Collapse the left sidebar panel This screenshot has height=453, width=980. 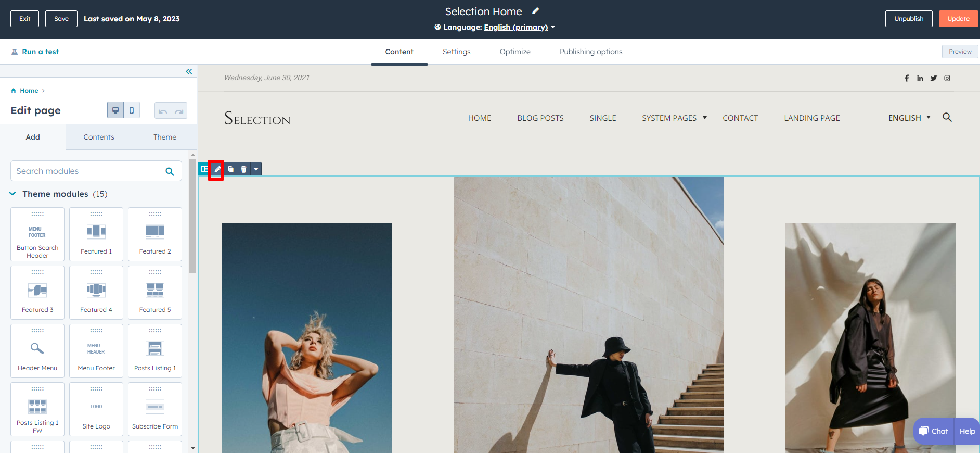pos(189,71)
